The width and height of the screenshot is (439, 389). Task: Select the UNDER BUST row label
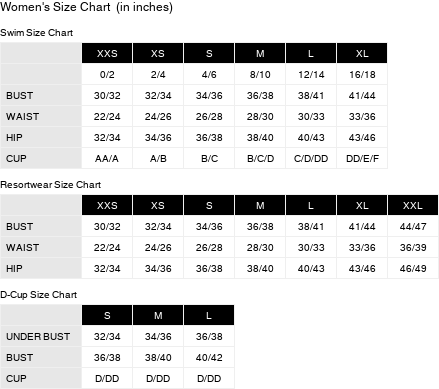(x=38, y=336)
